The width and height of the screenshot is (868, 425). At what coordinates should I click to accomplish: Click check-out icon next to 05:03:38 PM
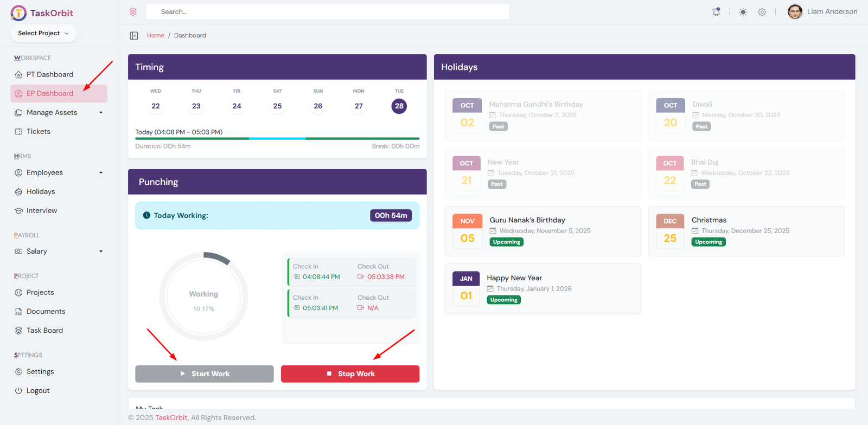(361, 276)
